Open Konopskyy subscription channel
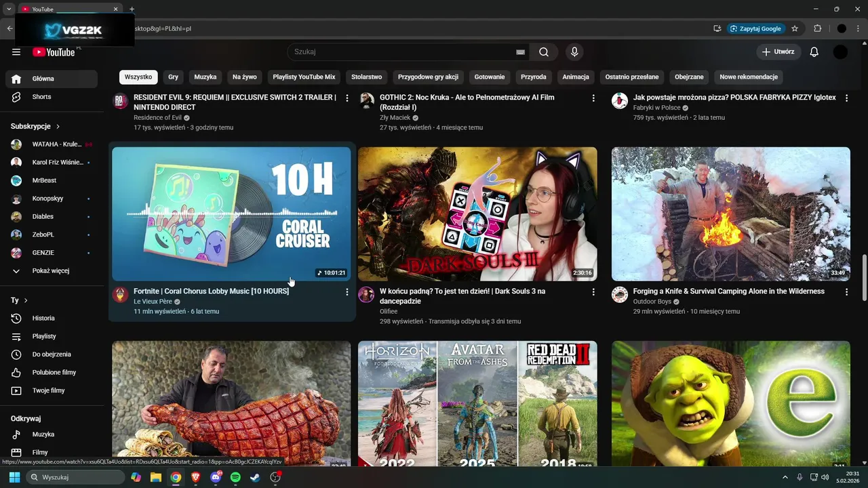This screenshot has width=868, height=488. coord(52,199)
